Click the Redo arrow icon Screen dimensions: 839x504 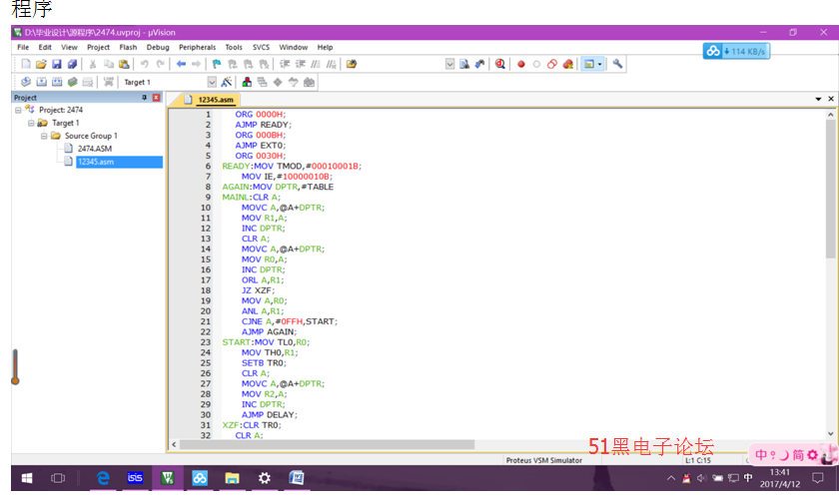[x=160, y=64]
